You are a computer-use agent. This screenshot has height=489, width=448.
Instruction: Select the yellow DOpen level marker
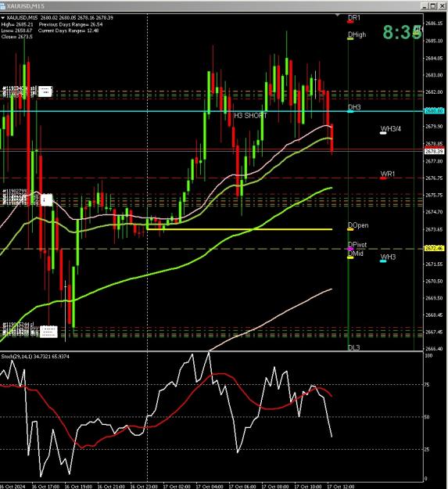click(350, 229)
